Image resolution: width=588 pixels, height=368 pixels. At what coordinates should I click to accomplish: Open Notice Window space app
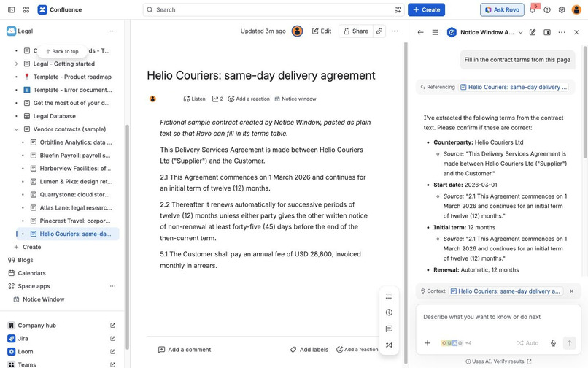[43, 299]
